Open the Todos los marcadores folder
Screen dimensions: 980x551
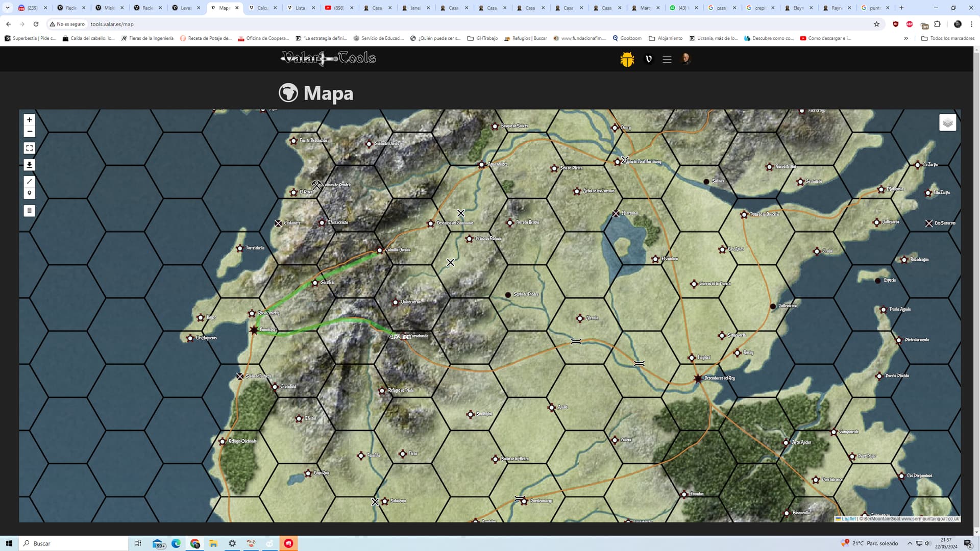(947, 38)
